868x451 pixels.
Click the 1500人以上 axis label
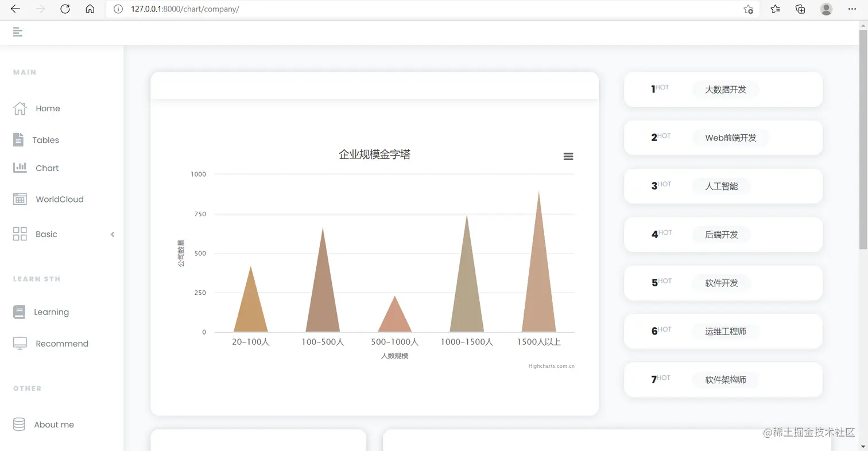click(538, 342)
